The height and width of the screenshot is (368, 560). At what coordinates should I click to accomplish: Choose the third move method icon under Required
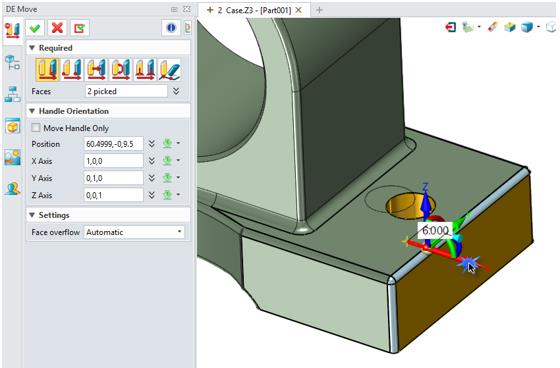[x=96, y=69]
